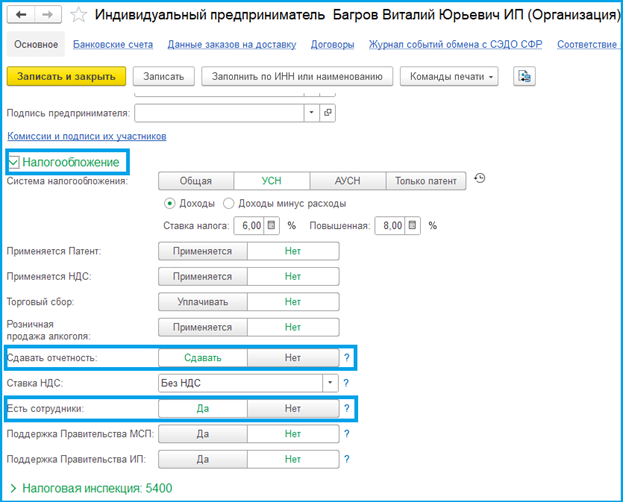Screen dimensions: 623x503
Task: Click the help question mark for Есть сотрудники
Action: 347,409
